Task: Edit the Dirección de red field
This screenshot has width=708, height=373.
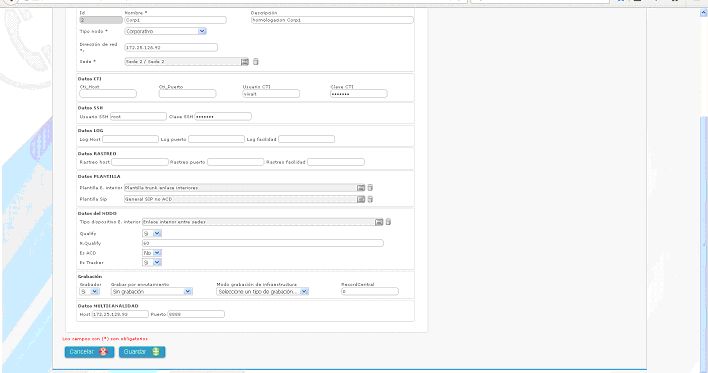Action: point(171,47)
